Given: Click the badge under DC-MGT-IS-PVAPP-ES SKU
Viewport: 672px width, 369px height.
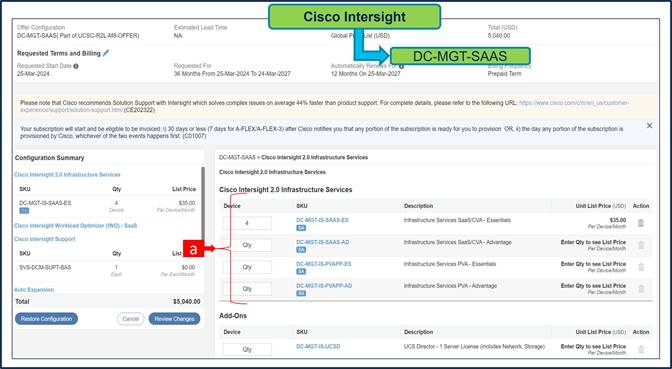Looking at the screenshot, I should (301, 272).
